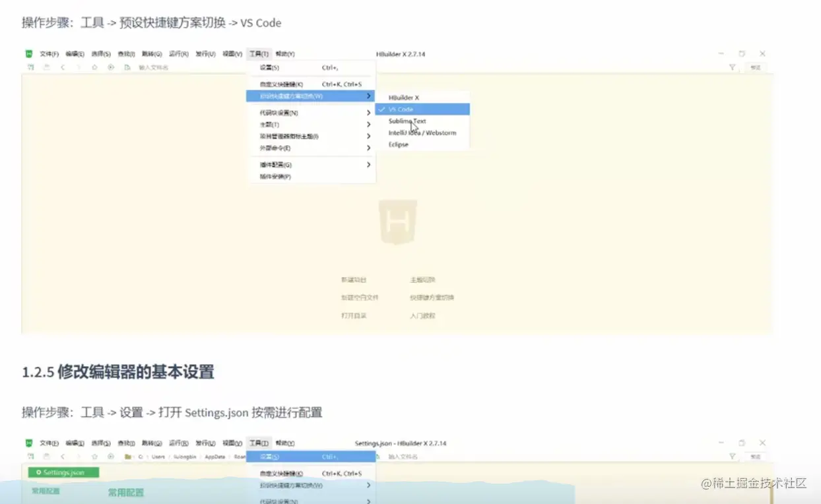Click the file page icon before the 输入文件名 field in HBuilder X 2.7.14

[127, 67]
